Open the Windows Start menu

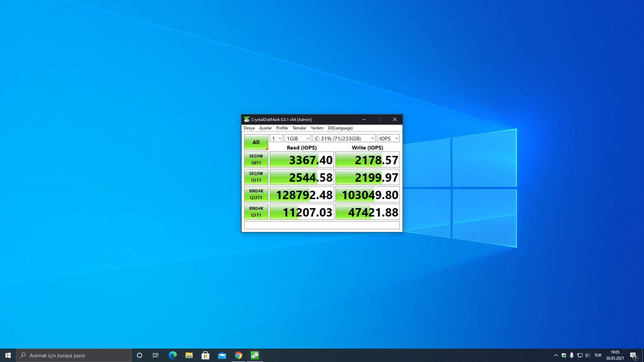(x=8, y=355)
